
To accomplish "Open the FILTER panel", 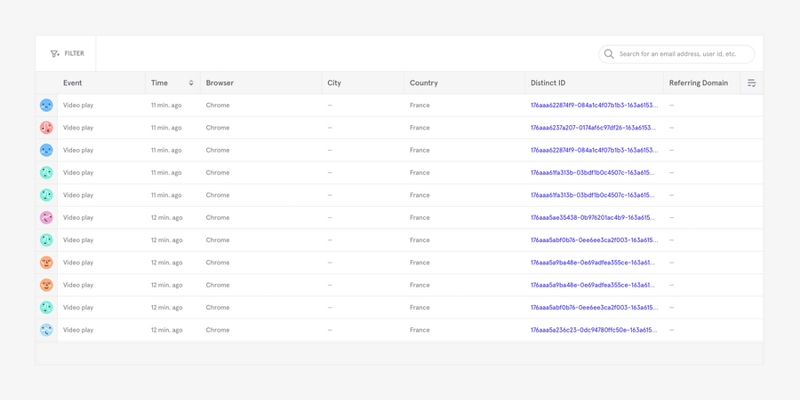I will [x=67, y=54].
